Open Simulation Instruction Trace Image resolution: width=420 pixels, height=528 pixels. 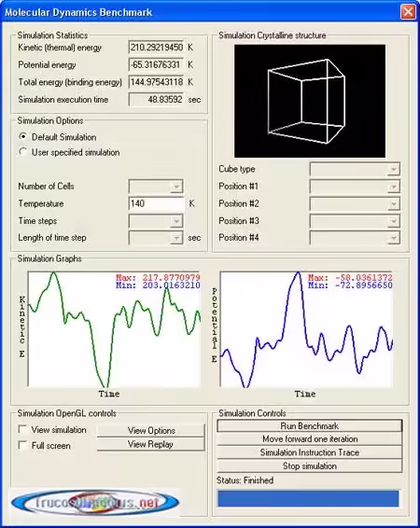coord(310,452)
